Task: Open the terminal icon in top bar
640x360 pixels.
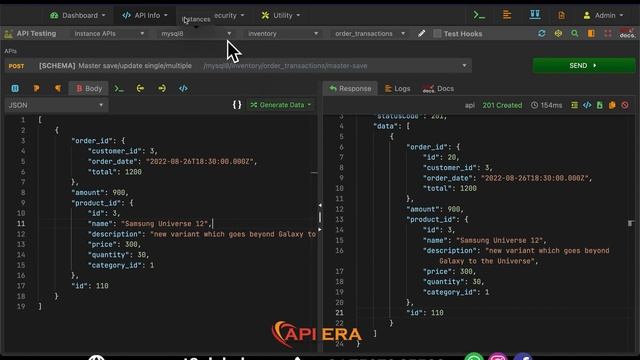Action: pos(479,16)
